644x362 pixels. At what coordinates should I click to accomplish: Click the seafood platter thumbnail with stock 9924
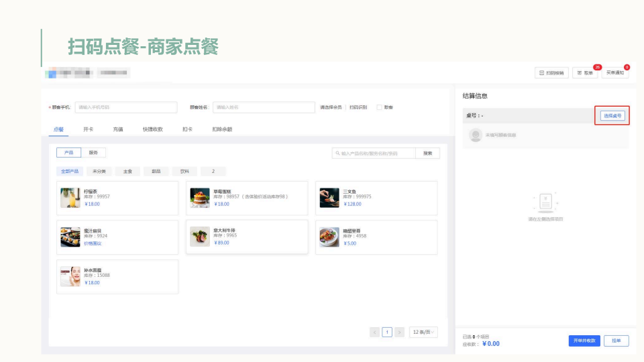pyautogui.click(x=70, y=237)
